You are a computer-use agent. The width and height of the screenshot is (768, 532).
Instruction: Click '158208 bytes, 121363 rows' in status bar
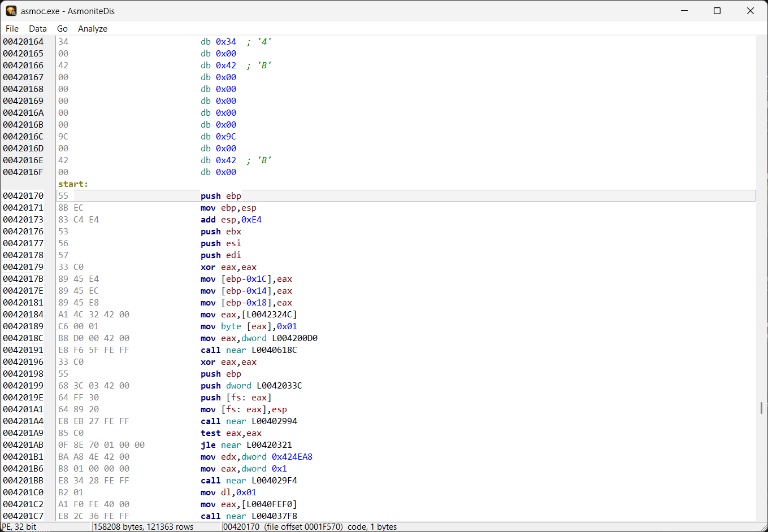(144, 527)
